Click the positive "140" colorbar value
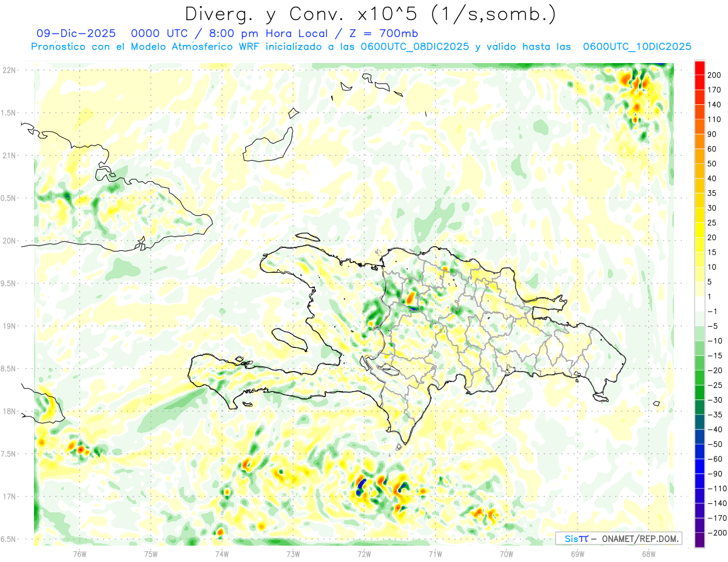This screenshot has height=562, width=728. 715,105
